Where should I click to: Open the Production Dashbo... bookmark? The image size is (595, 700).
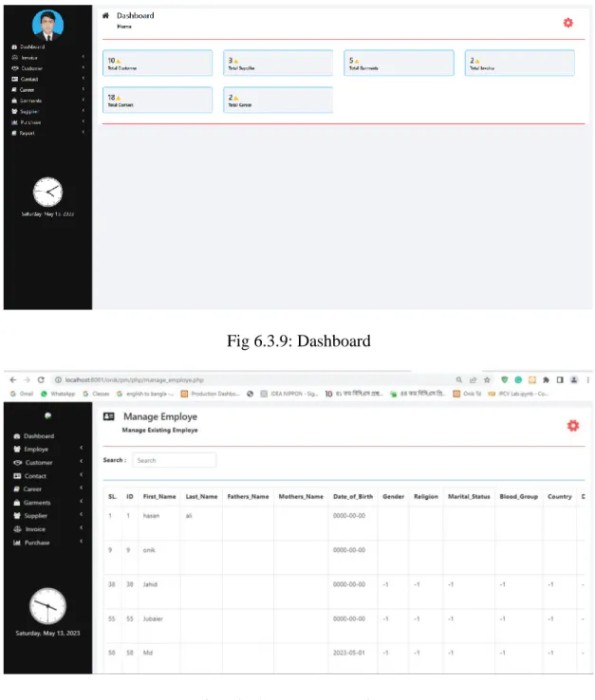211,394
